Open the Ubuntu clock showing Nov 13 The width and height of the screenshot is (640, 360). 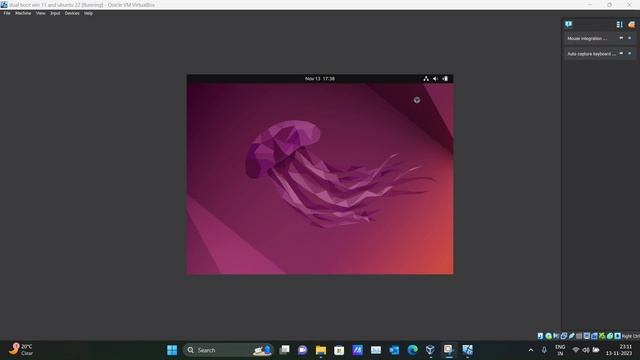coord(320,79)
